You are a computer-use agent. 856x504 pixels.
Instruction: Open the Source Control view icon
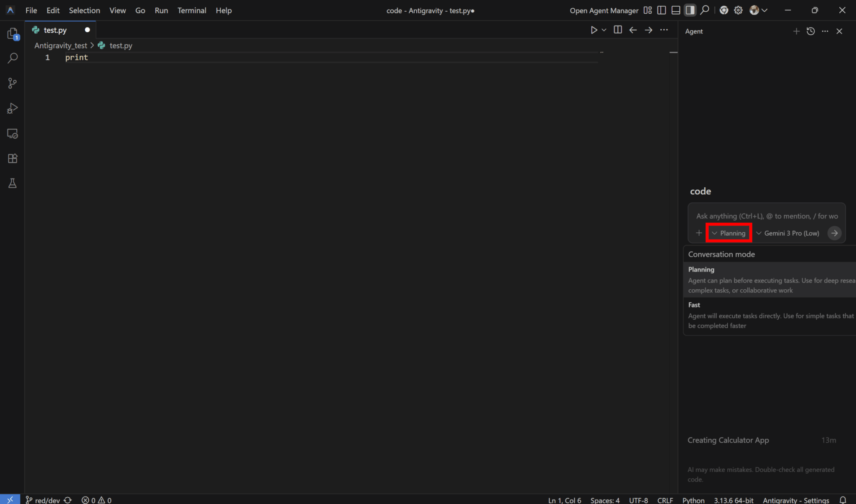click(13, 83)
